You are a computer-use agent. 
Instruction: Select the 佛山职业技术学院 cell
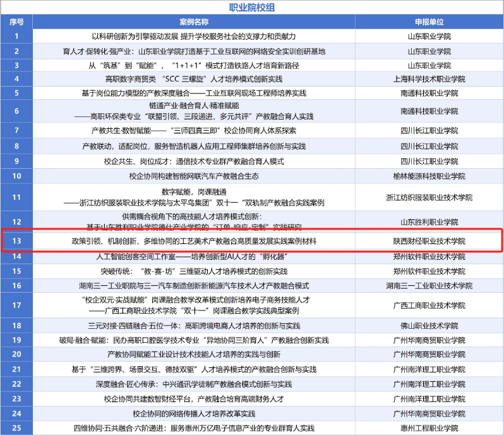429,326
